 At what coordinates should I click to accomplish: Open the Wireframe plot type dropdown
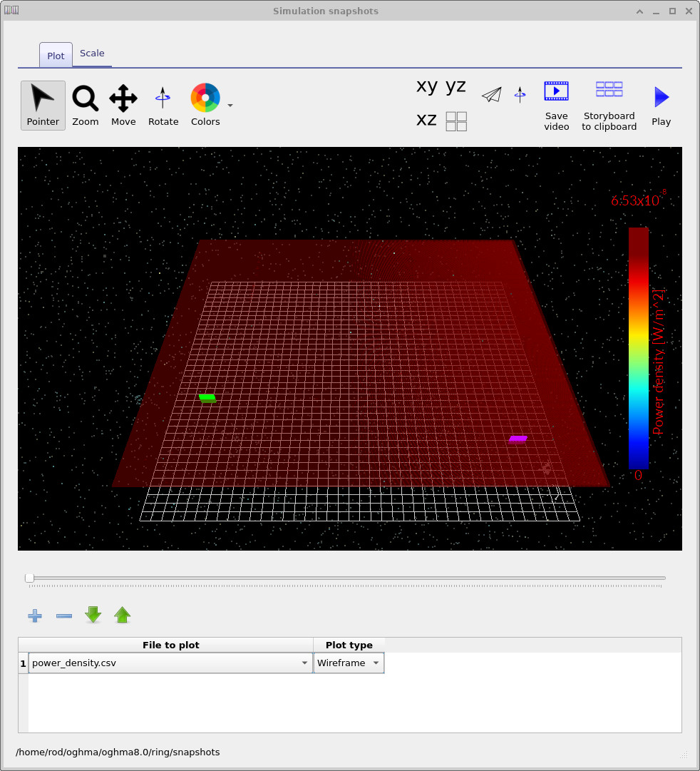(375, 663)
